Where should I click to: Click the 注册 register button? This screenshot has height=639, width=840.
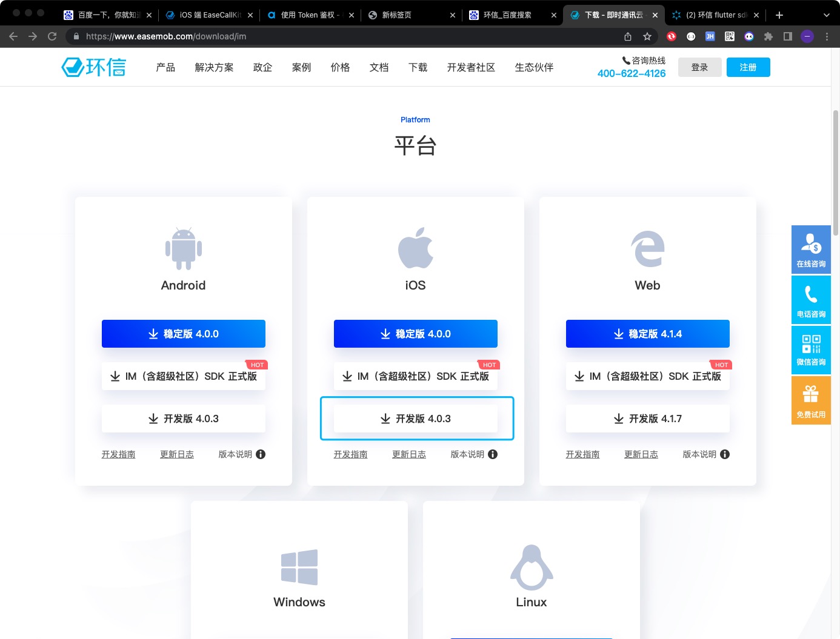[748, 67]
